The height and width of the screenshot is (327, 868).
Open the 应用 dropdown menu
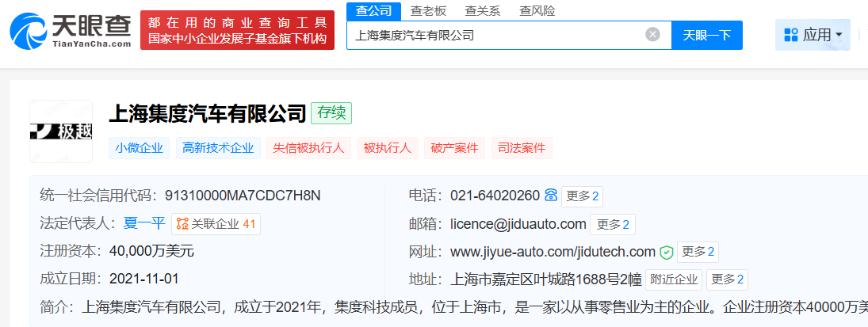[x=813, y=35]
